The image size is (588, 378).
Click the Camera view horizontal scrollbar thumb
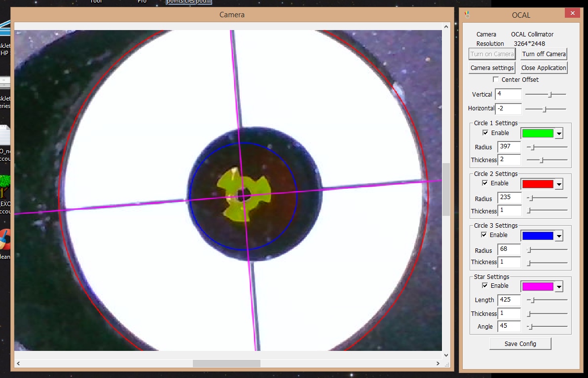[x=226, y=363]
